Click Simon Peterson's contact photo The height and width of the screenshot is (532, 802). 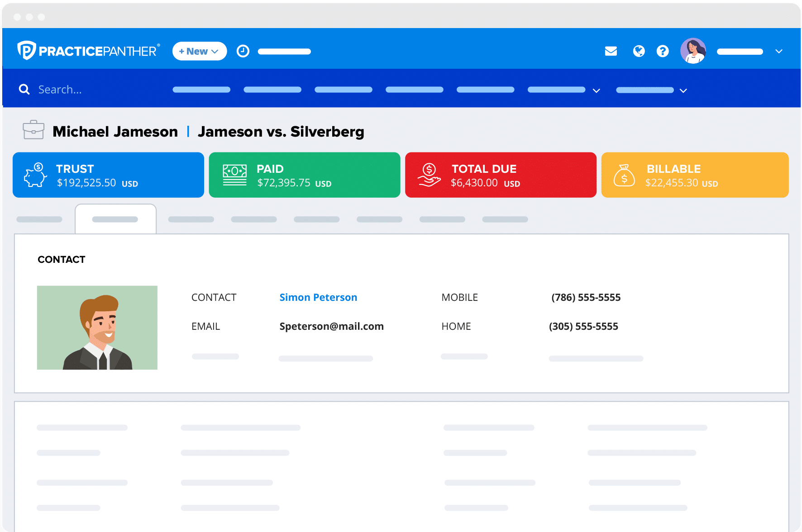[x=97, y=328]
